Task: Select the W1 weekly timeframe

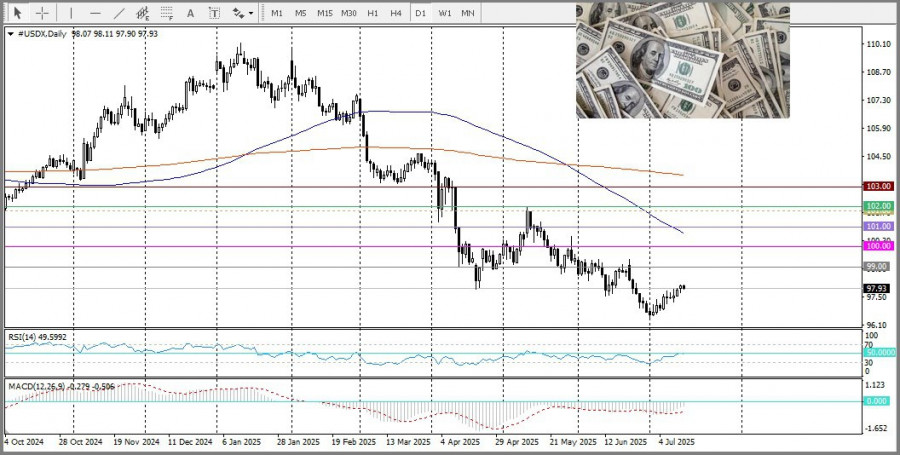Action: 444,13
